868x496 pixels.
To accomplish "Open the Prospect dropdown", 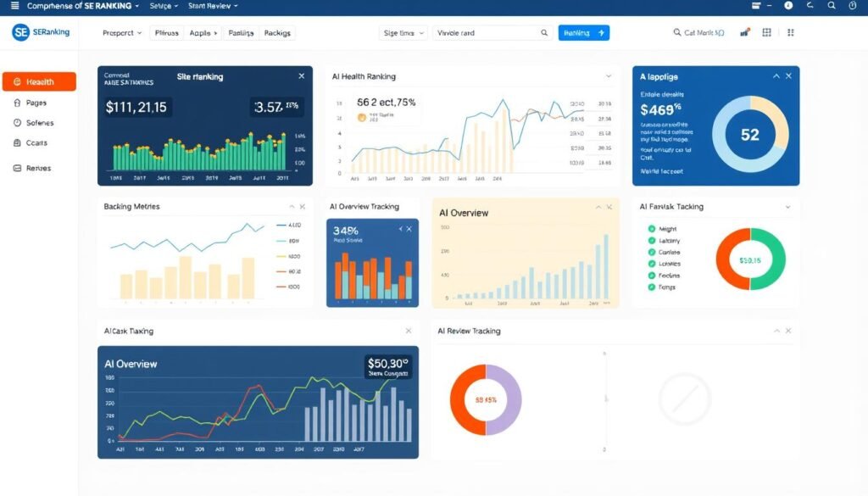I will coord(120,32).
